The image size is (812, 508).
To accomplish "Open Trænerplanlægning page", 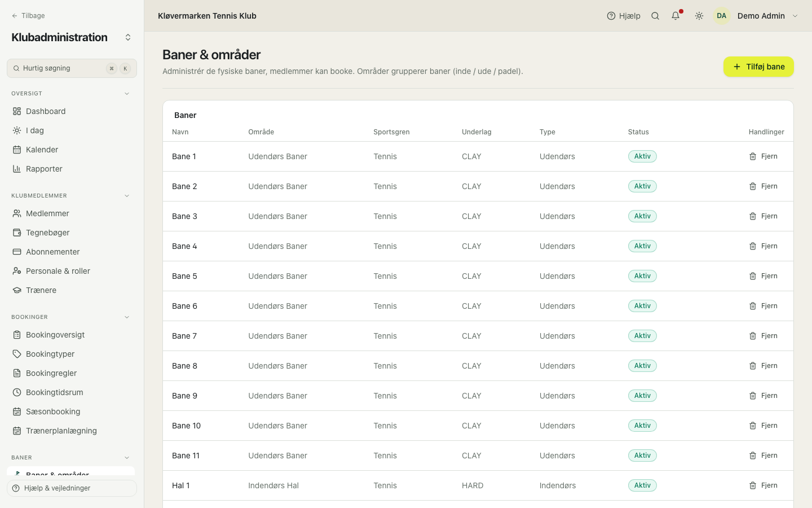I will [x=72, y=431].
